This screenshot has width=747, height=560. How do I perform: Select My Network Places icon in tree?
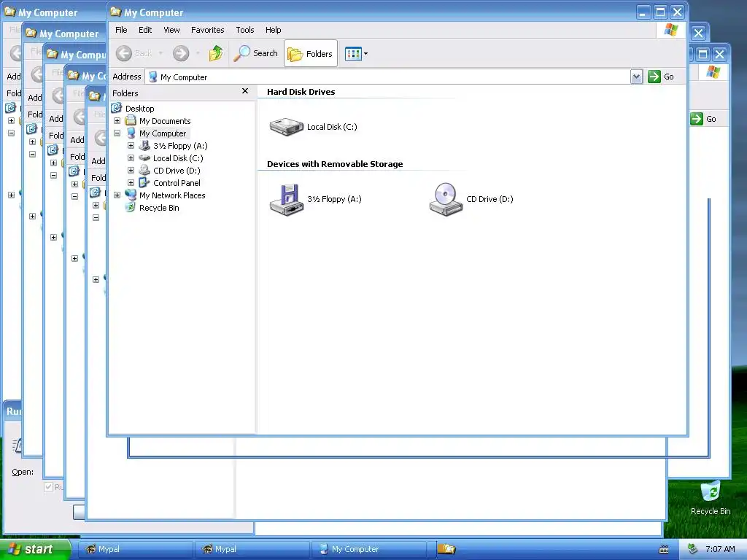[x=131, y=195]
